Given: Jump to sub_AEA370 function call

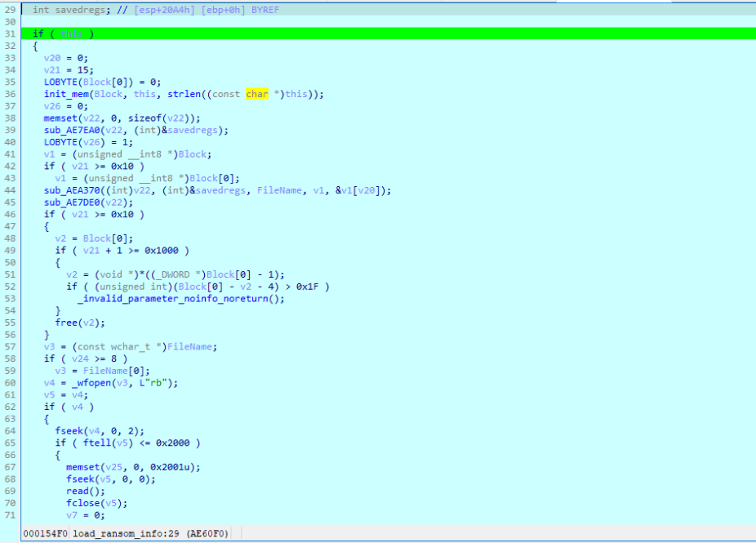Looking at the screenshot, I should (71, 190).
